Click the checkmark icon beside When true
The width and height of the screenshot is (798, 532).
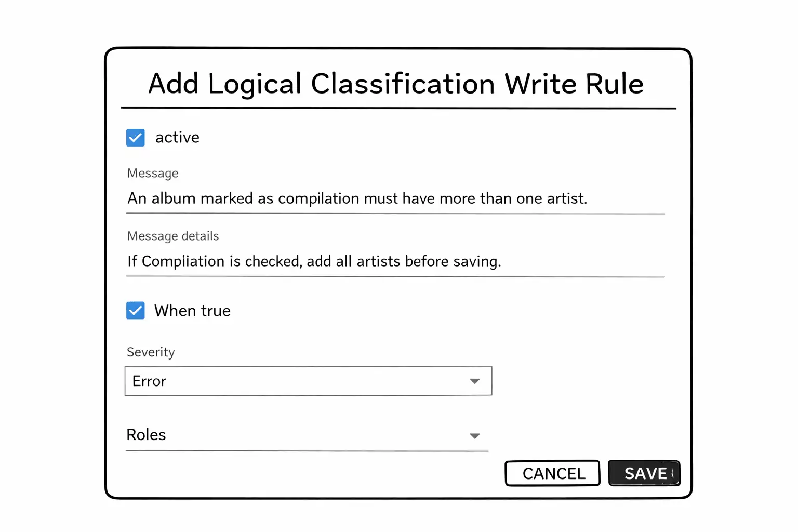tap(135, 310)
